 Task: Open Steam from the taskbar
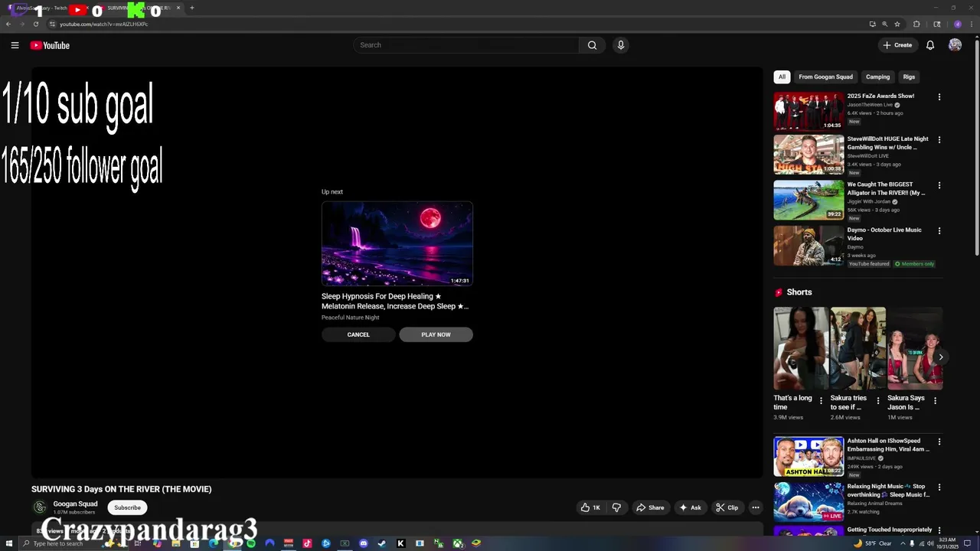click(382, 543)
